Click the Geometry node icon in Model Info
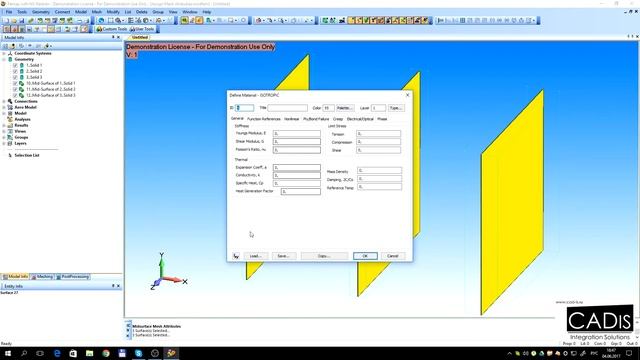The height and width of the screenshot is (360, 640). [x=10, y=59]
